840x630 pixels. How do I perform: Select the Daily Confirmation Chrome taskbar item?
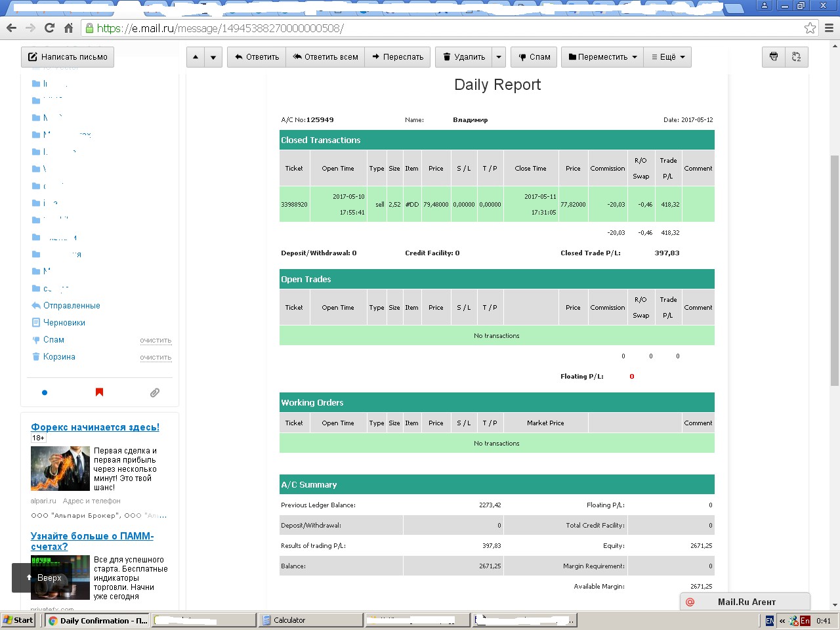(98, 620)
